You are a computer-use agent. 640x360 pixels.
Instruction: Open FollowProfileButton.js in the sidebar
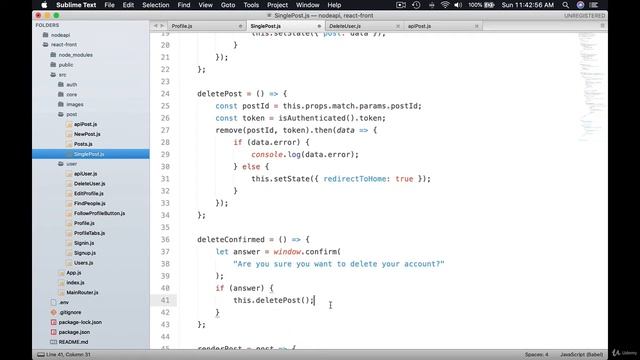click(99, 213)
